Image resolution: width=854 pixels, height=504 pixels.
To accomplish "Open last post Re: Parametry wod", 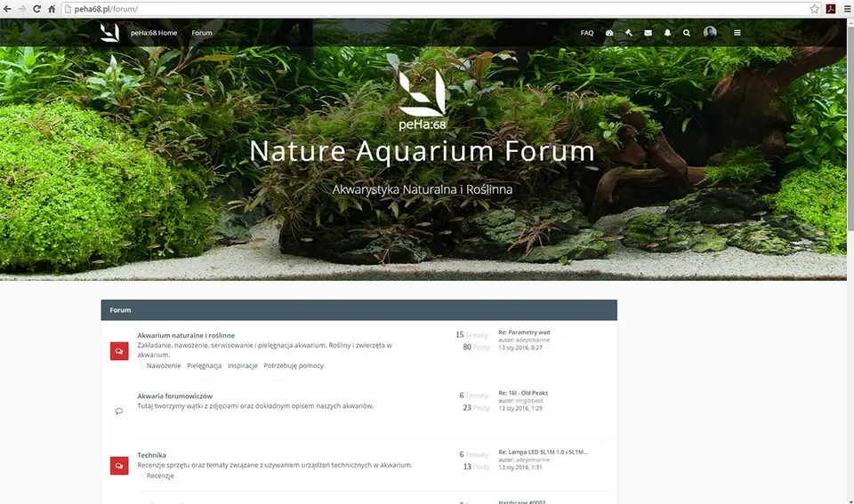I will (x=524, y=332).
